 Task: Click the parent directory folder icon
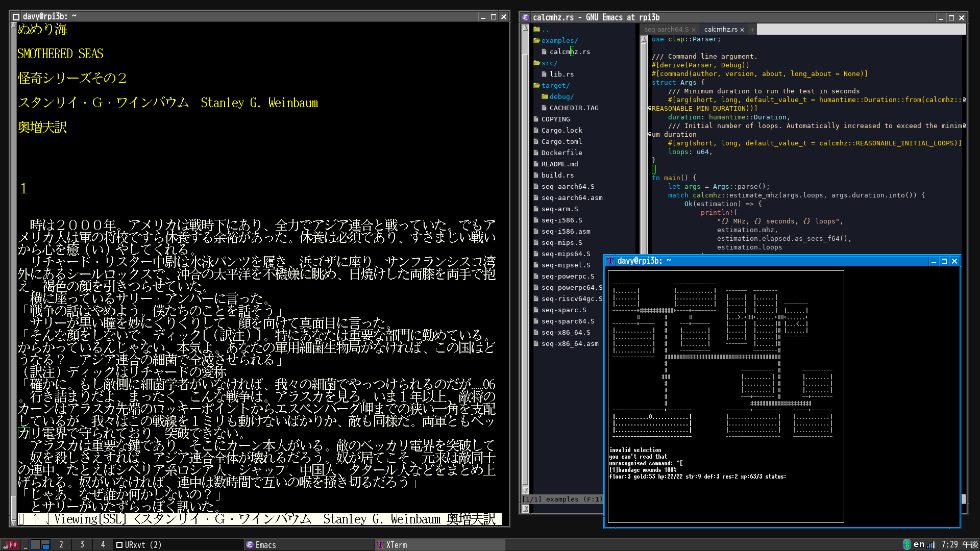tap(537, 29)
